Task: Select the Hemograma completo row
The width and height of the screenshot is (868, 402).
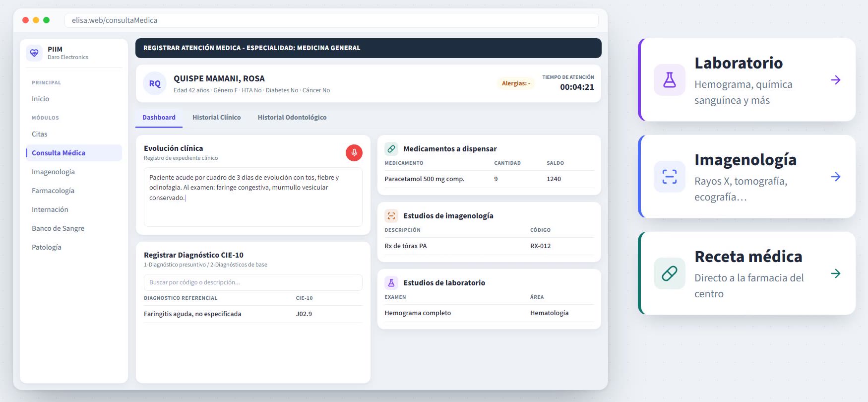Action: [x=490, y=313]
